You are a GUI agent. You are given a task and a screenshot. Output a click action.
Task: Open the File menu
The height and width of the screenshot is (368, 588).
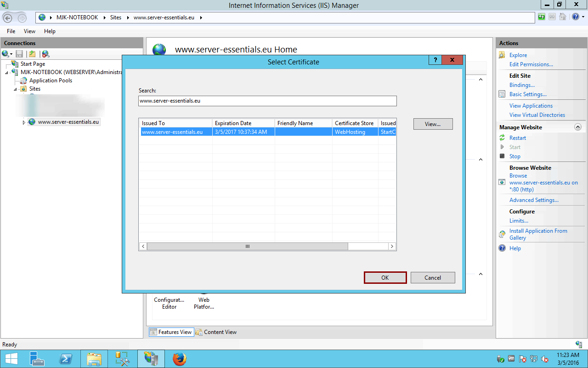point(11,31)
